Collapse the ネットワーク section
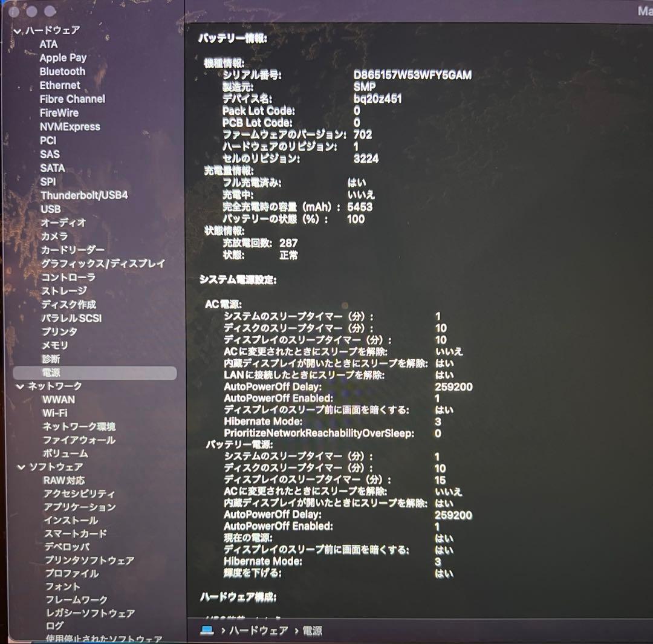 coord(21,386)
